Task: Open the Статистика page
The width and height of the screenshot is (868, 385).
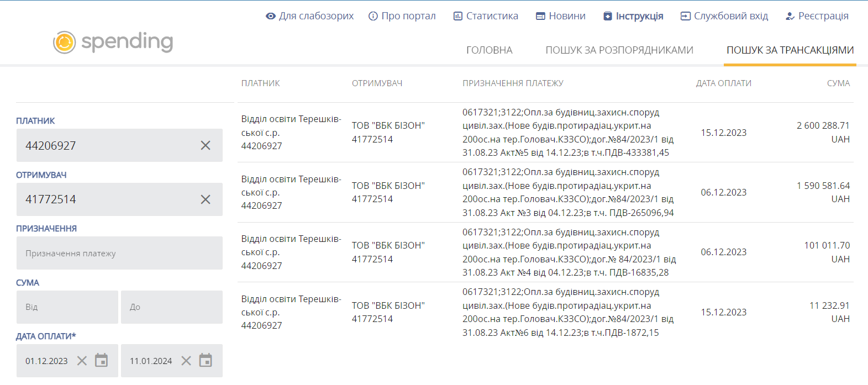Action: point(486,16)
